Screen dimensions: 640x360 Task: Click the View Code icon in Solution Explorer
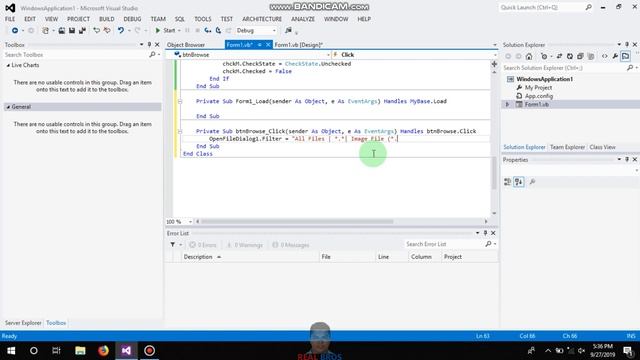(604, 57)
